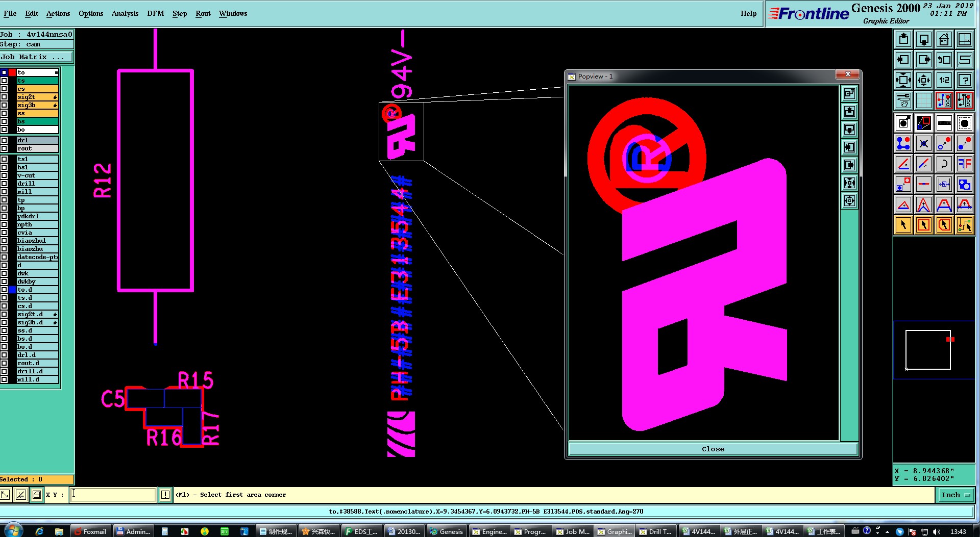The height and width of the screenshot is (537, 980).
Task: Open Foxmail from the taskbar
Action: point(90,531)
